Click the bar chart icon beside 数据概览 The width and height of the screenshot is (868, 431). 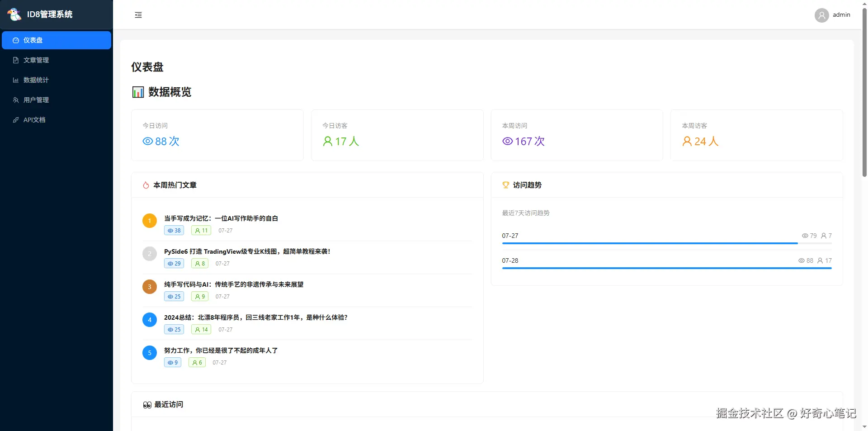138,92
